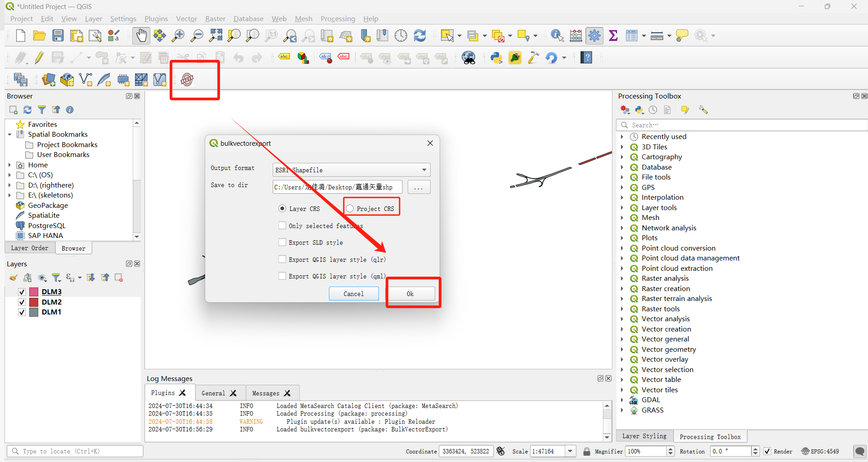
Task: Open the map Scale dropdown
Action: (571, 451)
